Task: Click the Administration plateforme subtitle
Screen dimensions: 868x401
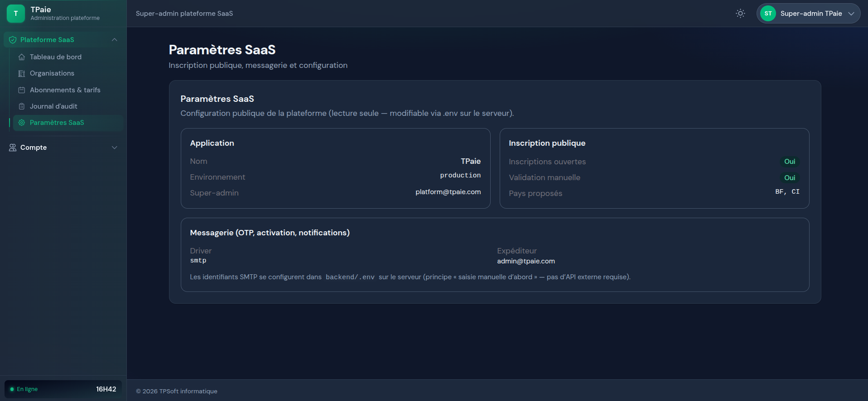Action: (65, 18)
